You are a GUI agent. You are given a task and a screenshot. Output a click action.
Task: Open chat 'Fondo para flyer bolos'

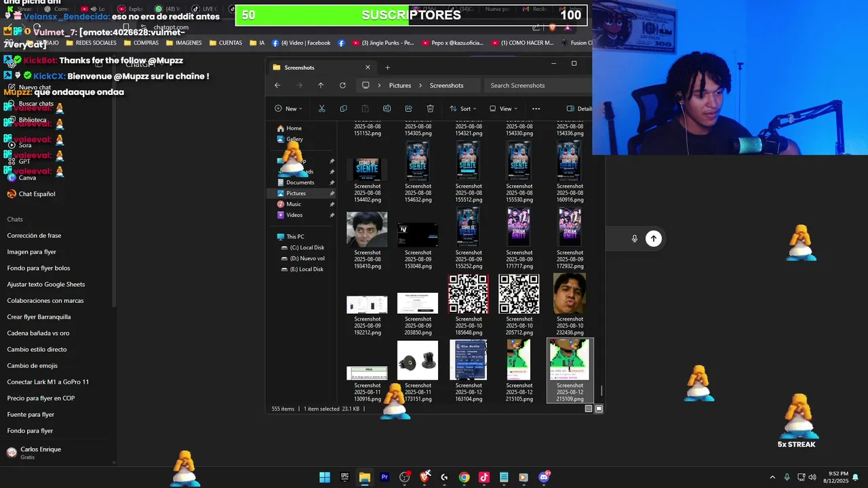point(39,268)
